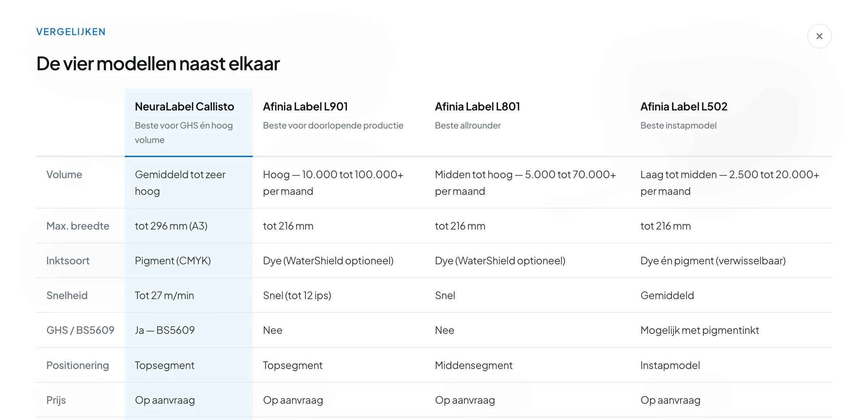Image resolution: width=868 pixels, height=420 pixels.
Task: Click 'Beste voor doorlopende productie' subtitle
Action: (x=333, y=125)
